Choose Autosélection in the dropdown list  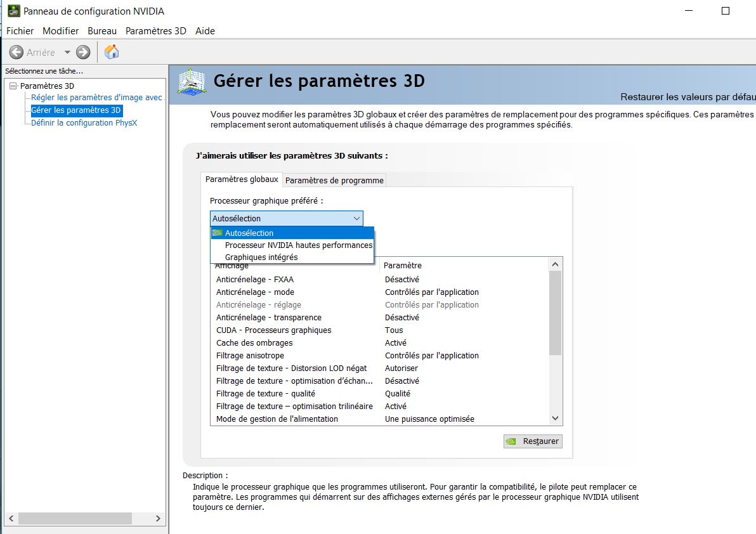coord(249,233)
